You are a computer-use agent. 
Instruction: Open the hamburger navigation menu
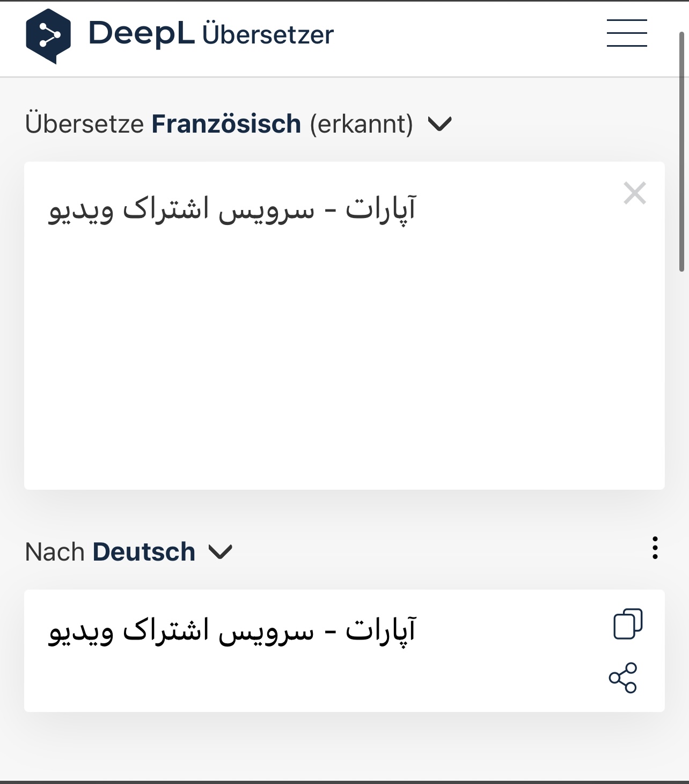[x=627, y=33]
